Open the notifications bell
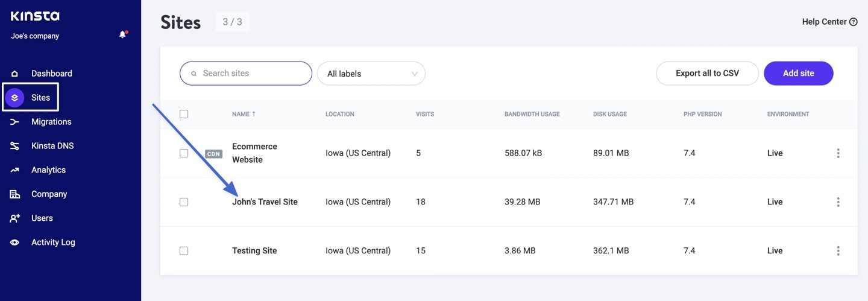Image resolution: width=868 pixels, height=301 pixels. click(123, 35)
